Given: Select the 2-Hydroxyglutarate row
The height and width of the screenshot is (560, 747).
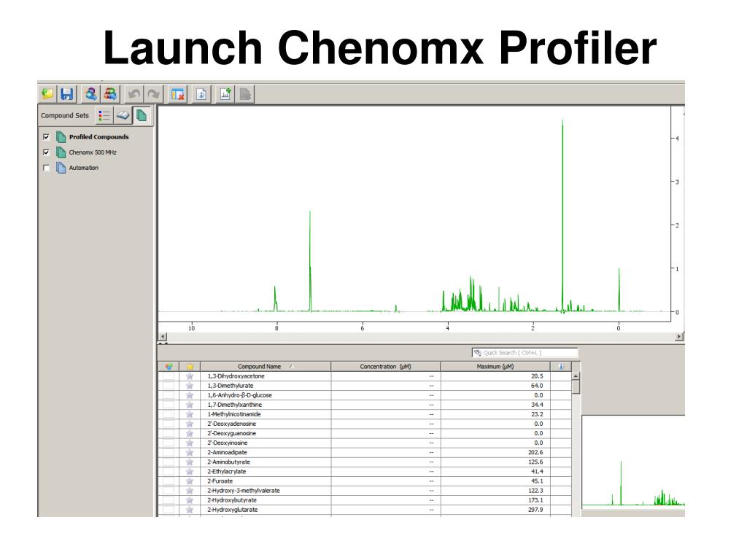Looking at the screenshot, I should click(x=365, y=510).
